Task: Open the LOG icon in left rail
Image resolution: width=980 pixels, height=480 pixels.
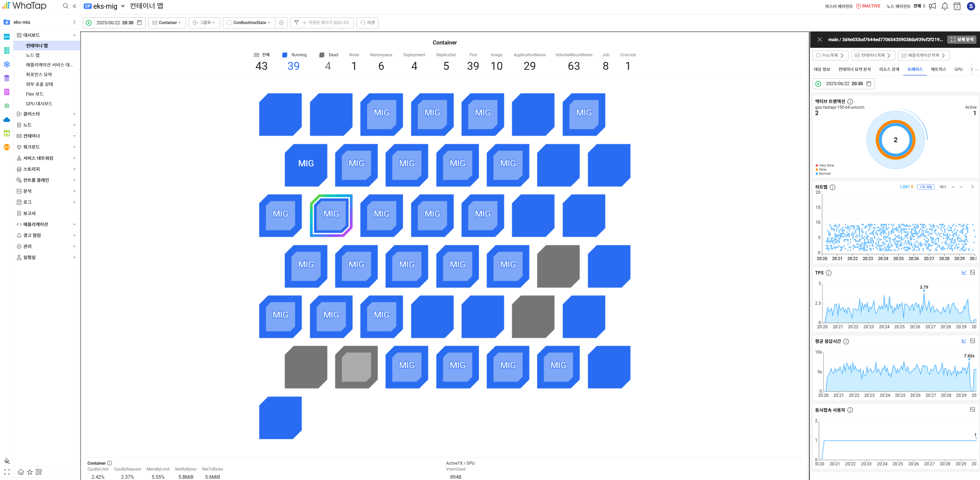Action: click(x=6, y=92)
